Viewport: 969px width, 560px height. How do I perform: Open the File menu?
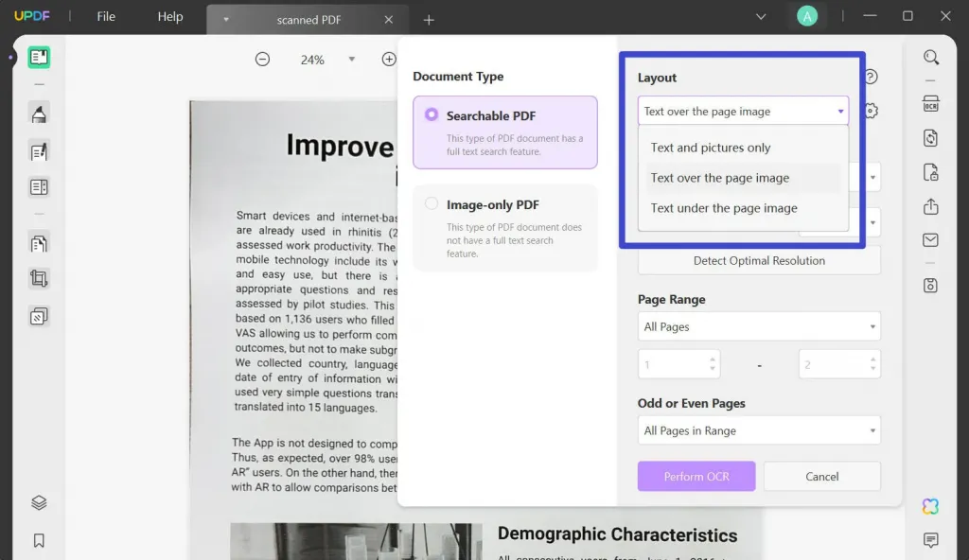pyautogui.click(x=105, y=16)
